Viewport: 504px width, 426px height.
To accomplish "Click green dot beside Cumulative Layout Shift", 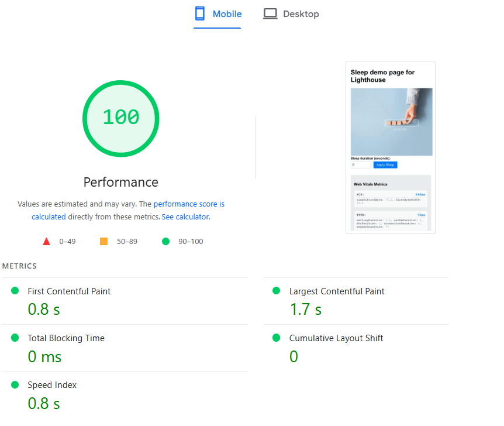I will click(x=277, y=338).
